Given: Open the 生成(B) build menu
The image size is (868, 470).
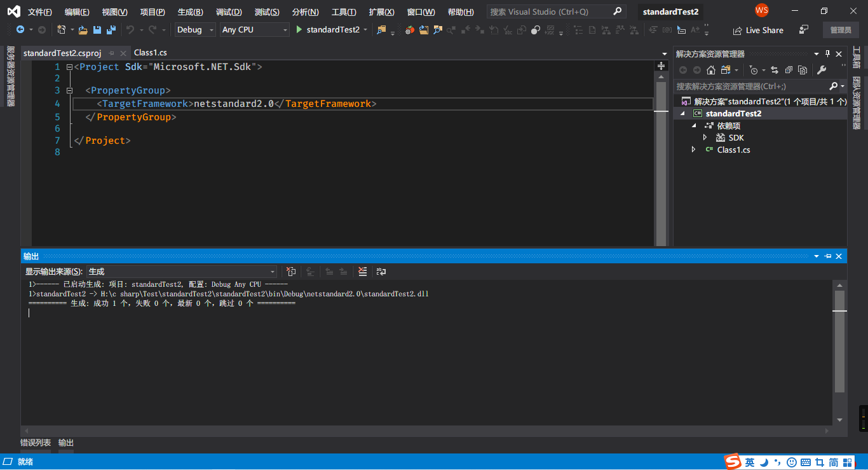Looking at the screenshot, I should [190, 12].
